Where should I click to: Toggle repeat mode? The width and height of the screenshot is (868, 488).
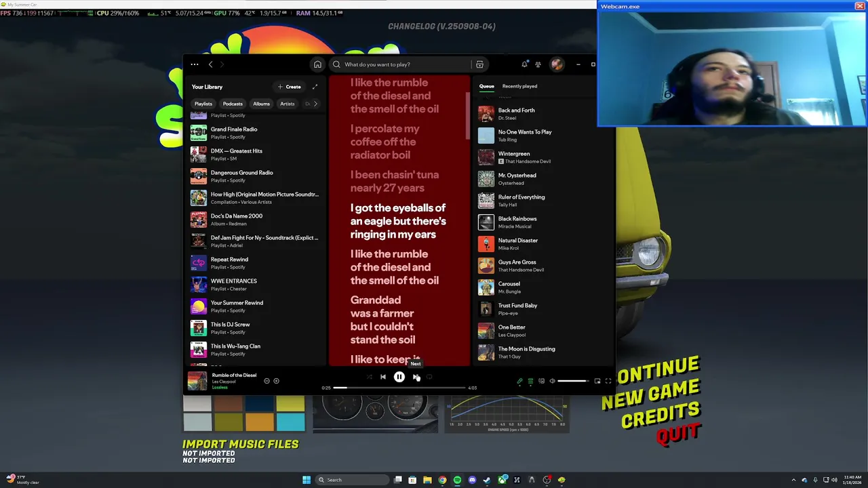429,378
